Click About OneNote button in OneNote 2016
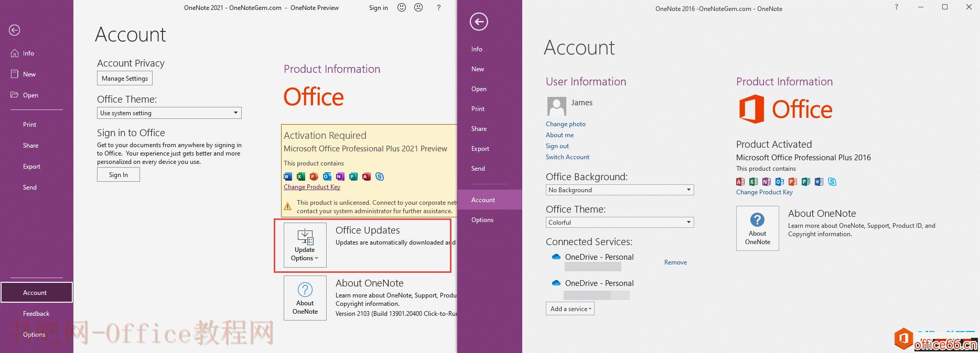980x353 pixels. 758,228
